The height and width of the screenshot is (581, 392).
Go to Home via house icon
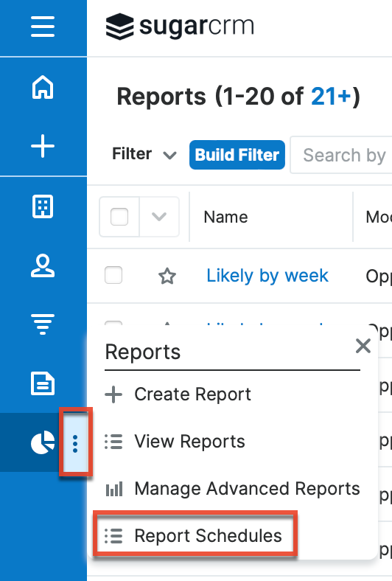(x=43, y=87)
